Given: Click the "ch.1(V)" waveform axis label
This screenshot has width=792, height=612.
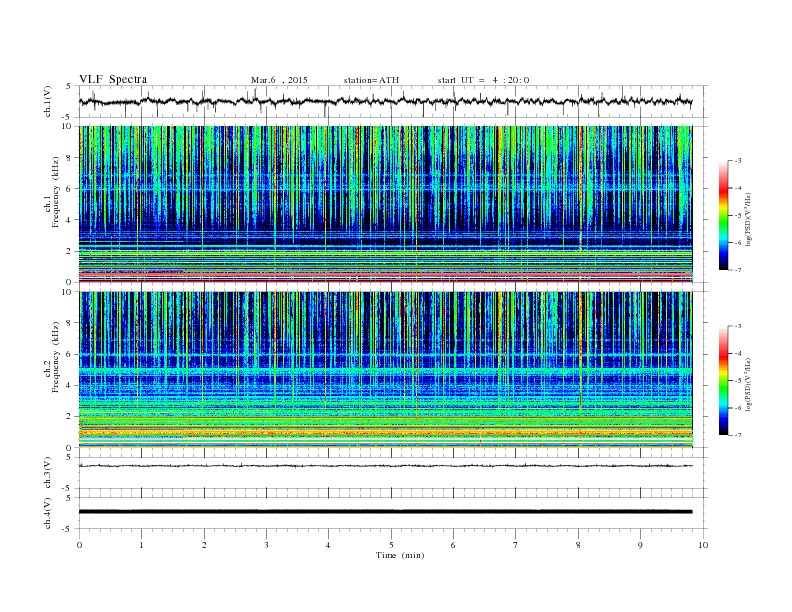Looking at the screenshot, I should [x=48, y=101].
